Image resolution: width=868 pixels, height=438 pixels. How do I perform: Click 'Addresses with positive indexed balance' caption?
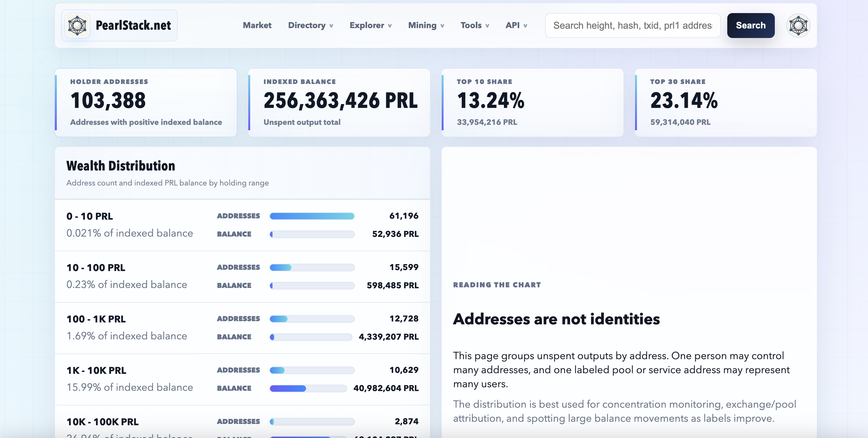click(x=146, y=122)
